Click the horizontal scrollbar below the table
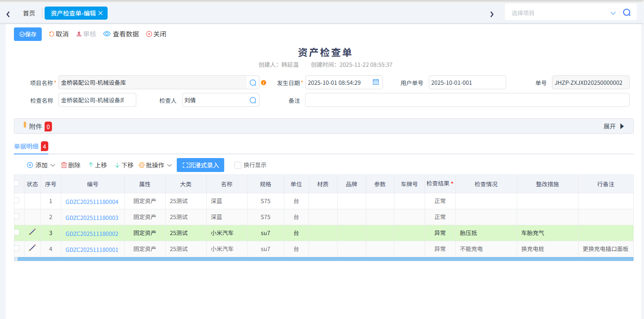The image size is (644, 319). click(325, 259)
